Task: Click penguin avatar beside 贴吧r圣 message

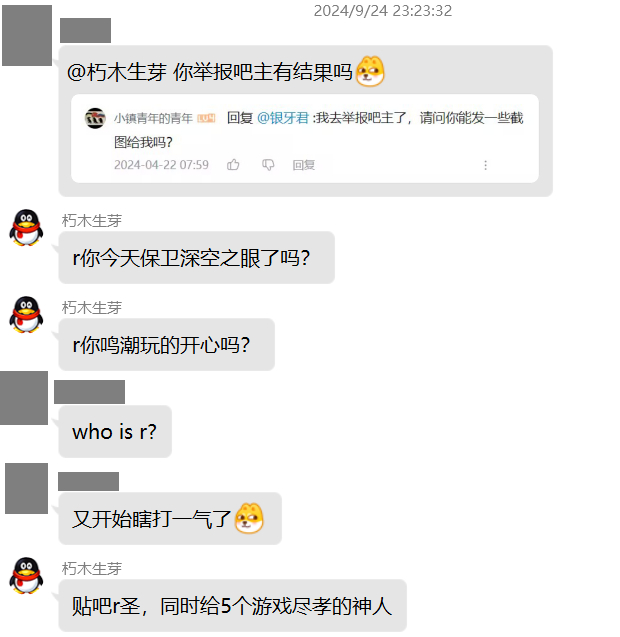Action: tap(26, 576)
